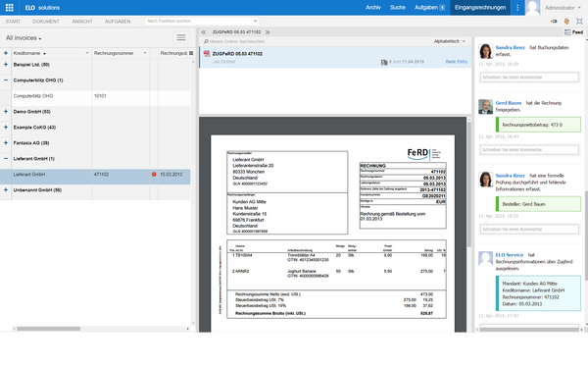Click comment field under Bestellter: Gerd Baum
Image resolution: width=588 pixels, height=368 pixels.
[529, 229]
